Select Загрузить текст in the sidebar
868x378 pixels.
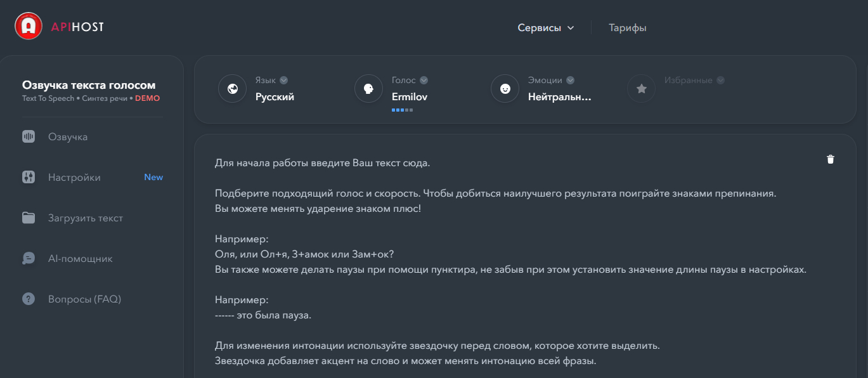click(x=85, y=218)
